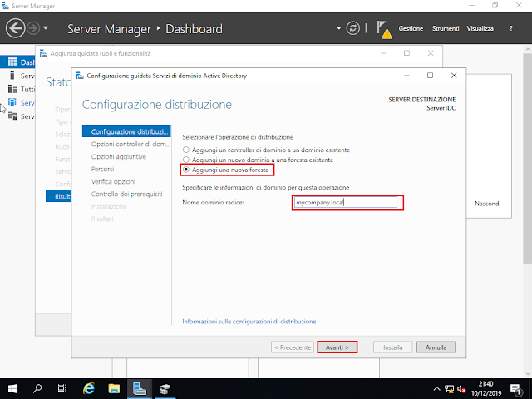The width and height of the screenshot is (532, 399).
Task: Open the help question mark menu
Action: coord(511,28)
